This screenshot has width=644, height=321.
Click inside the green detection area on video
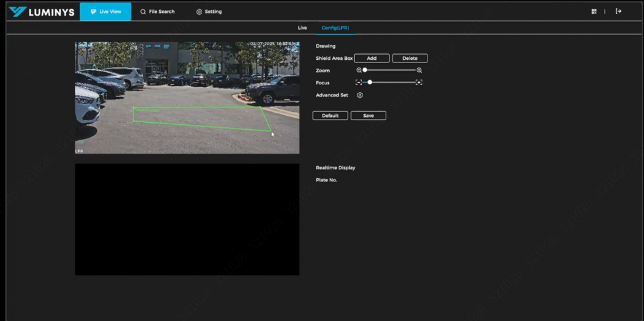[x=200, y=116]
